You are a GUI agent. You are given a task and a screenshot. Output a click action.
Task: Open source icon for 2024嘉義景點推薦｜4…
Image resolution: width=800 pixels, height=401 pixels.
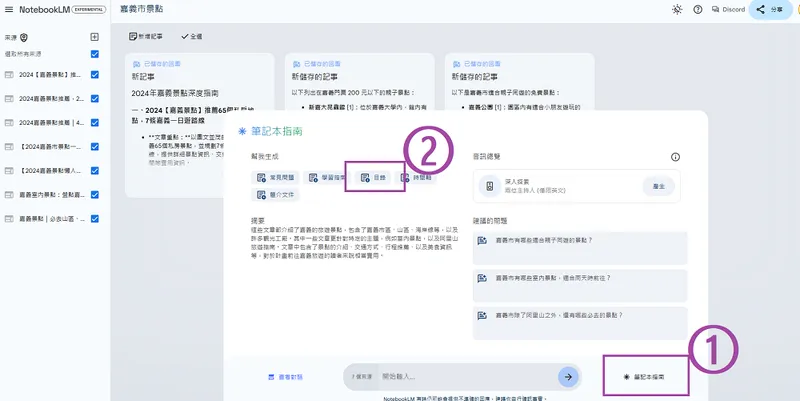pos(9,122)
